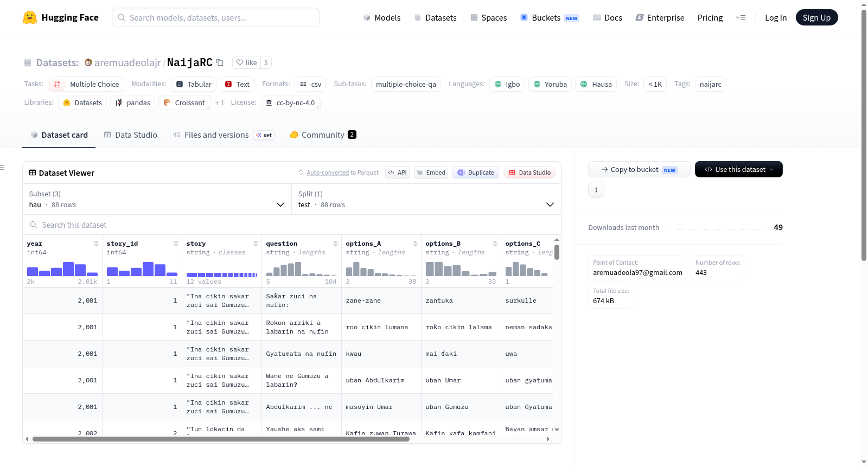Screen dimensions: 868x467
Task: Click the sort icon on the question column
Action: (x=335, y=244)
